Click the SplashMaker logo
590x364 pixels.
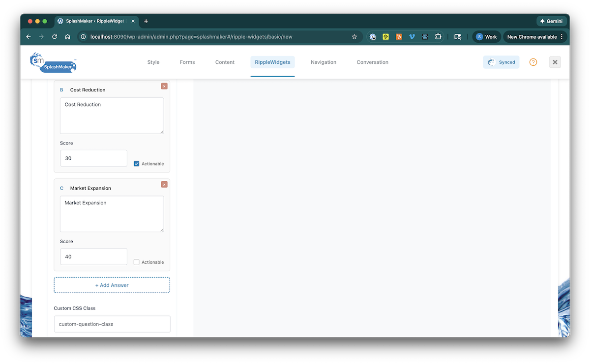pos(53,62)
